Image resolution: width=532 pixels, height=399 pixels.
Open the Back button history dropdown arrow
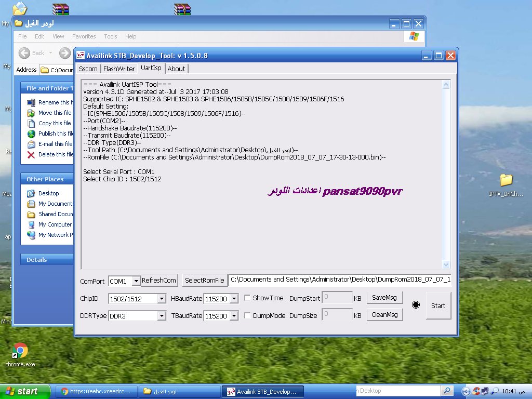click(50, 53)
